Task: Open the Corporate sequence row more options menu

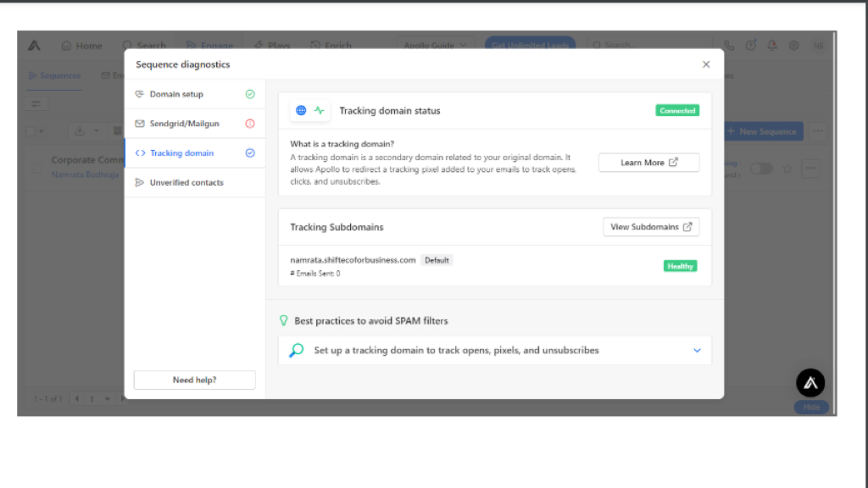Action: click(x=811, y=169)
